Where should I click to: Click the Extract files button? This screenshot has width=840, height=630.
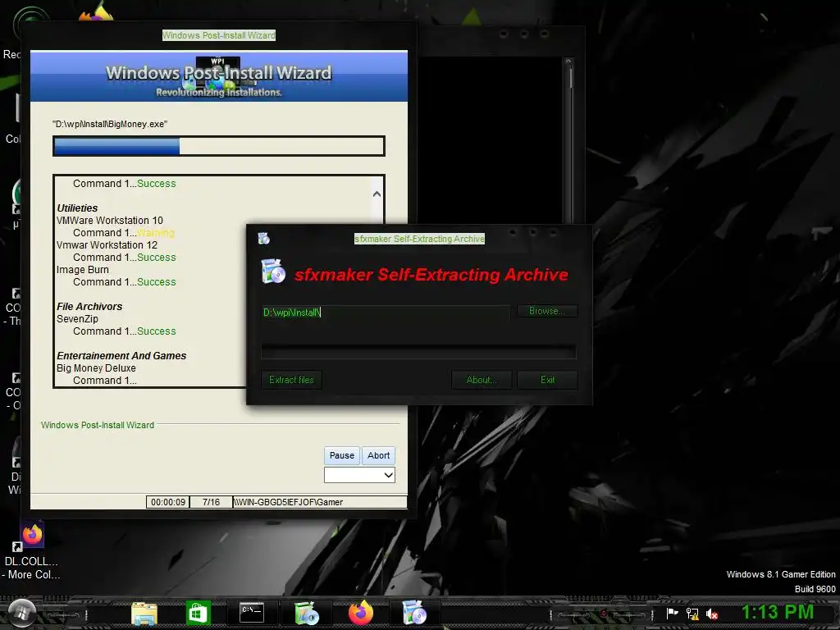point(291,380)
